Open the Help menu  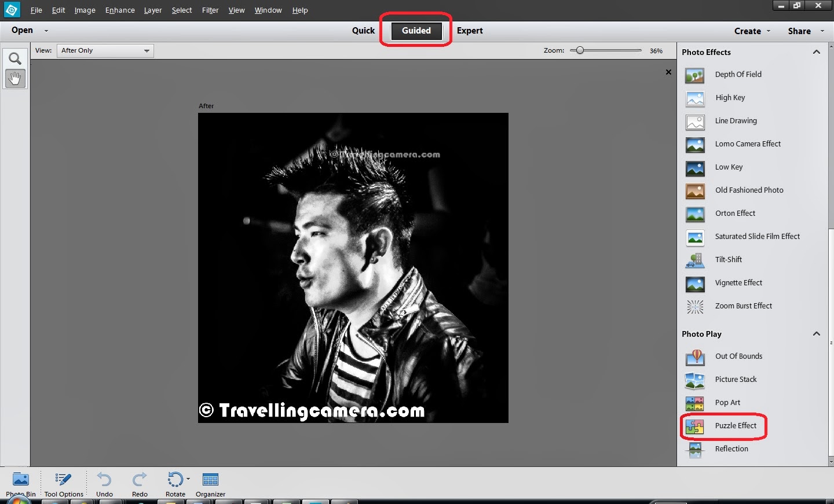click(300, 10)
